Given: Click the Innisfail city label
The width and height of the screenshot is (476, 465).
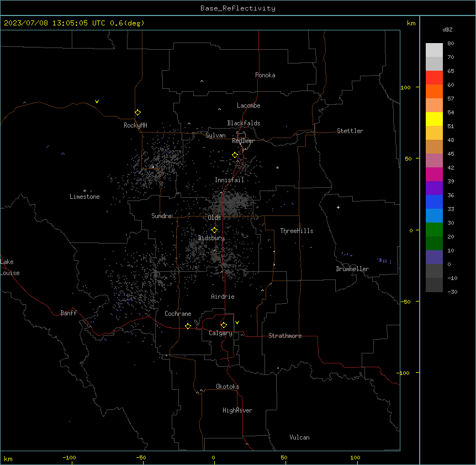Looking at the screenshot, I should pos(229,180).
